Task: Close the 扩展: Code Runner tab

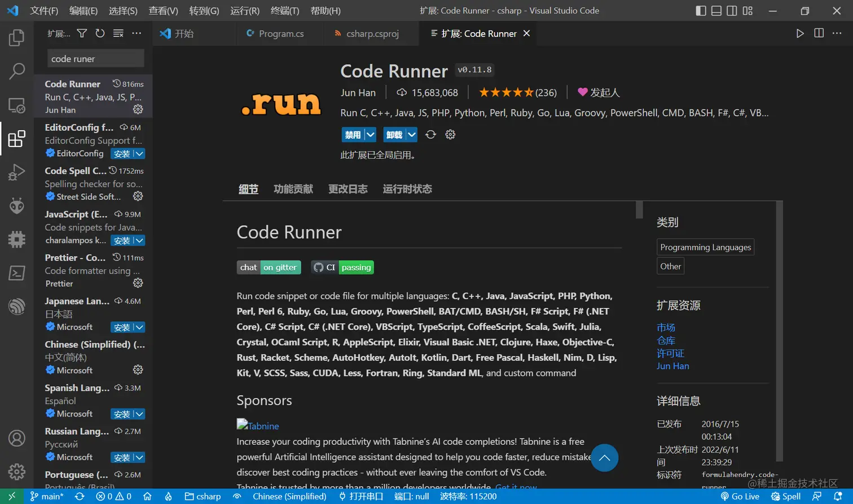Action: [526, 33]
